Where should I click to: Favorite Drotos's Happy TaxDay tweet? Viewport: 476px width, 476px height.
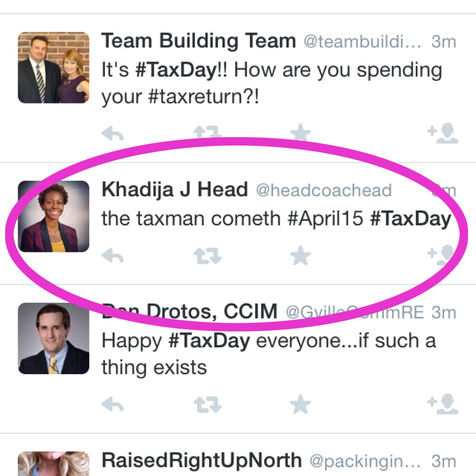300,404
